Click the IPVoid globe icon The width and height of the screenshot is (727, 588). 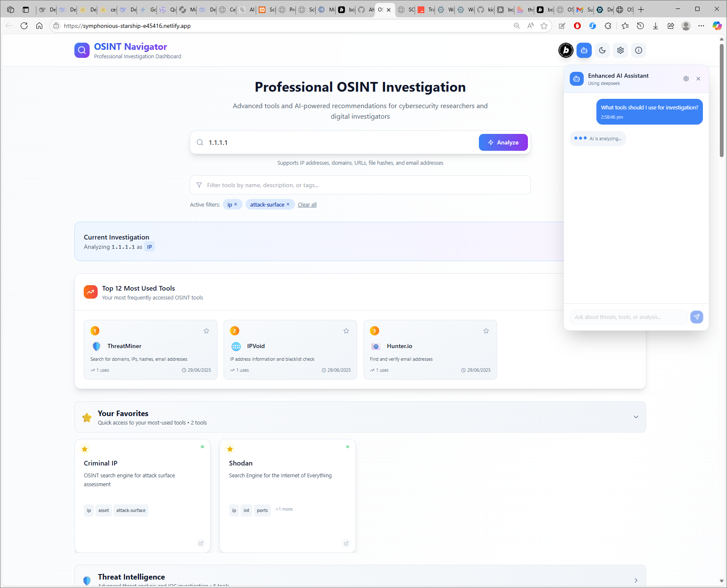236,346
